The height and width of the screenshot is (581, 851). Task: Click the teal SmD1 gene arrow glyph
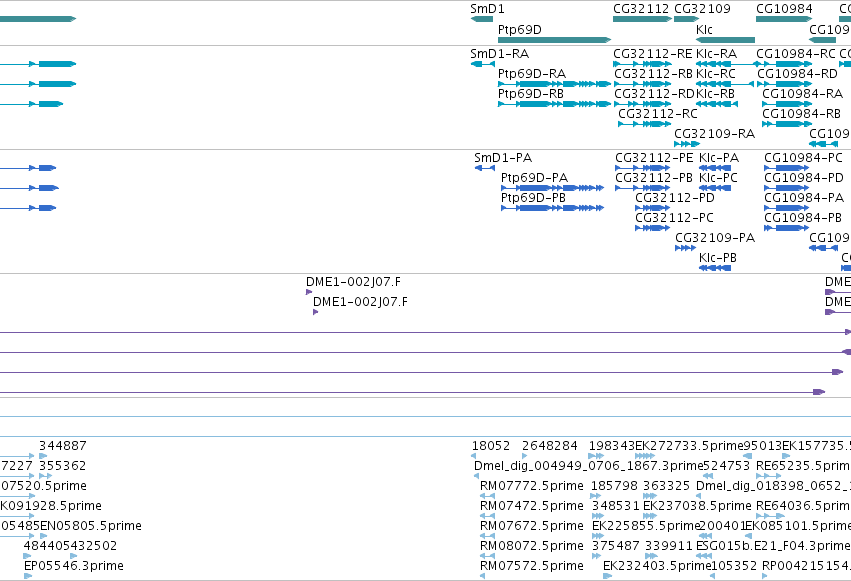tap(481, 19)
